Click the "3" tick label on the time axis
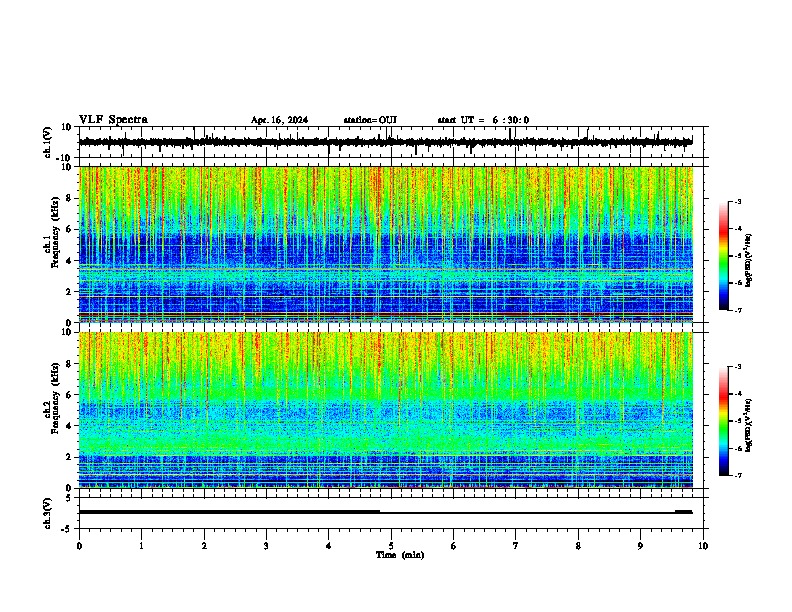The height and width of the screenshot is (612, 792). tap(266, 546)
